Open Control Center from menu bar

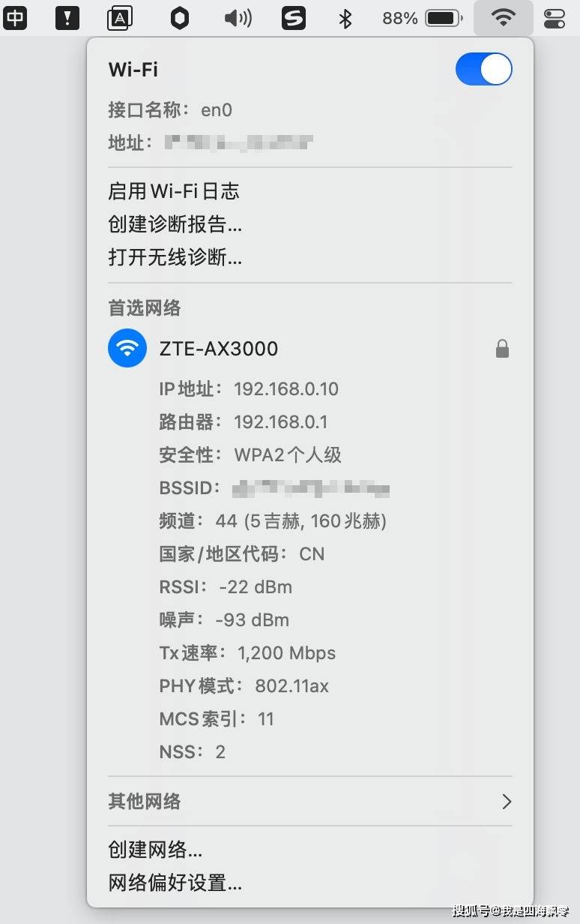(555, 18)
